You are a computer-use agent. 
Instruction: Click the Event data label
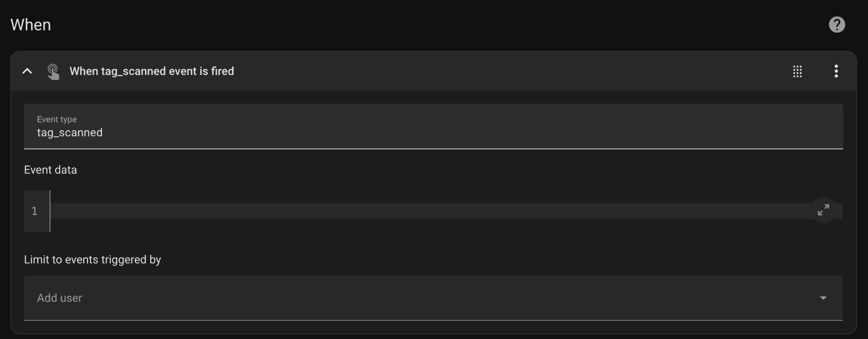(50, 170)
